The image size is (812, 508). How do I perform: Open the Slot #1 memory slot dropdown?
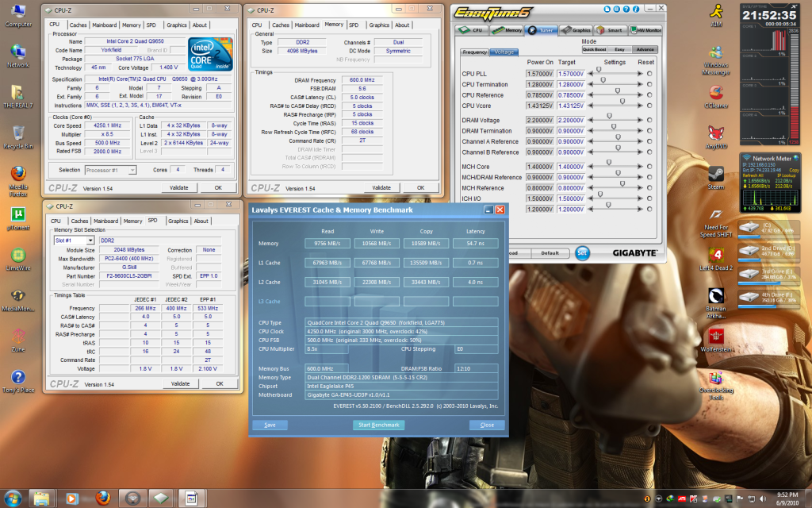[90, 241]
